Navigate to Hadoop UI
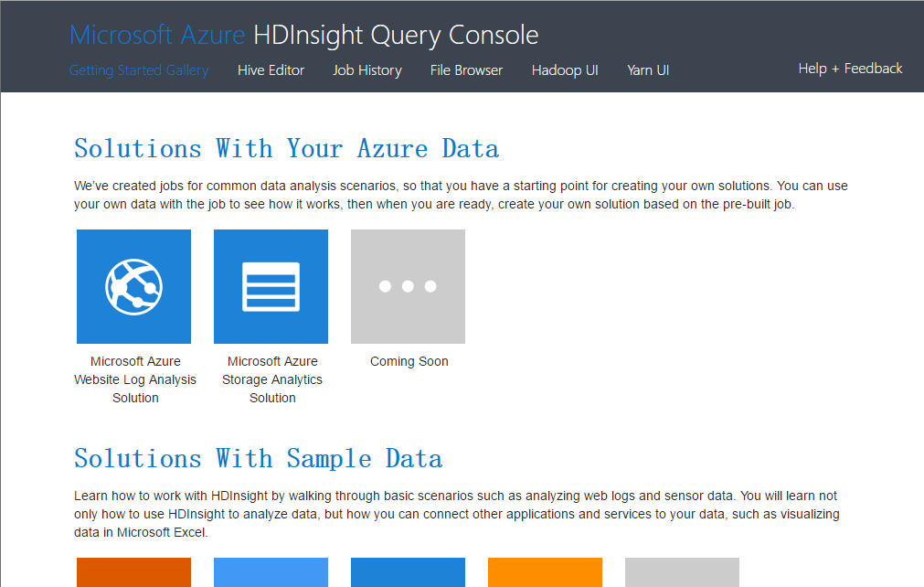Image resolution: width=924 pixels, height=587 pixels. 565,69
